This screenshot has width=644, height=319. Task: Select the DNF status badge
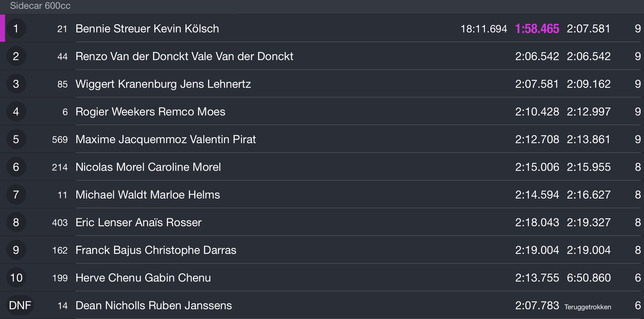(x=20, y=305)
